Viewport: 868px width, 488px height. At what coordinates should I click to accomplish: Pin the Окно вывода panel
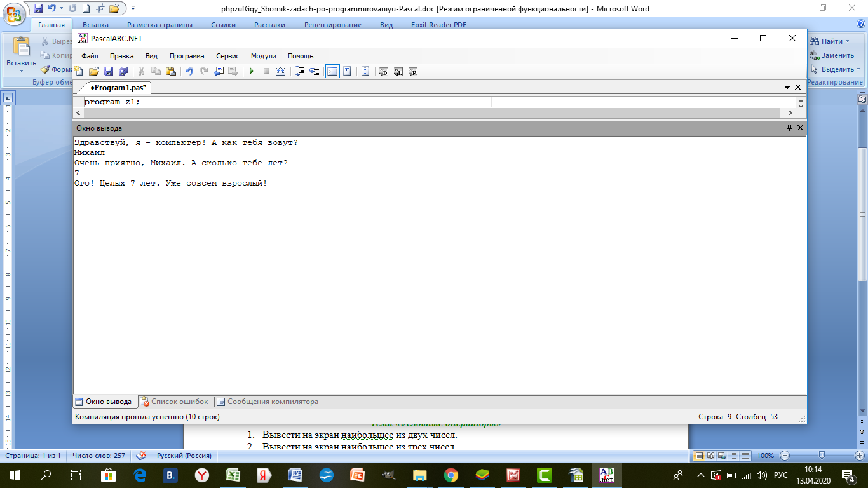tap(789, 128)
